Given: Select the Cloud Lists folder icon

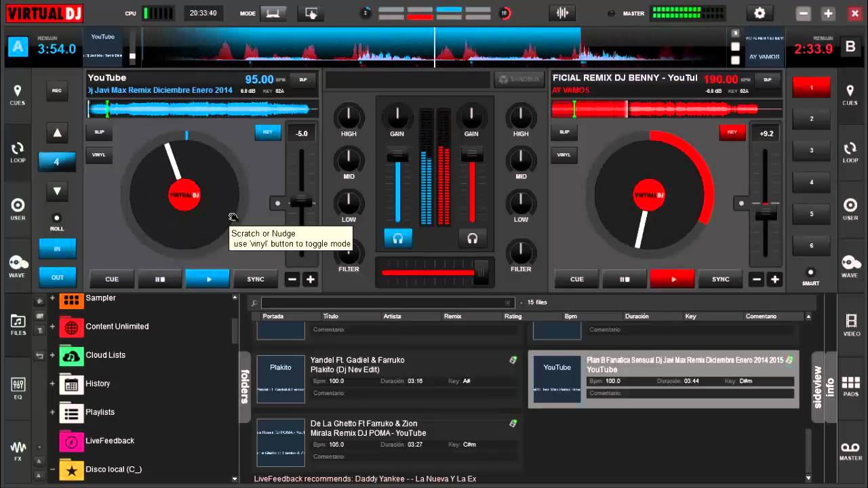Looking at the screenshot, I should tap(71, 355).
